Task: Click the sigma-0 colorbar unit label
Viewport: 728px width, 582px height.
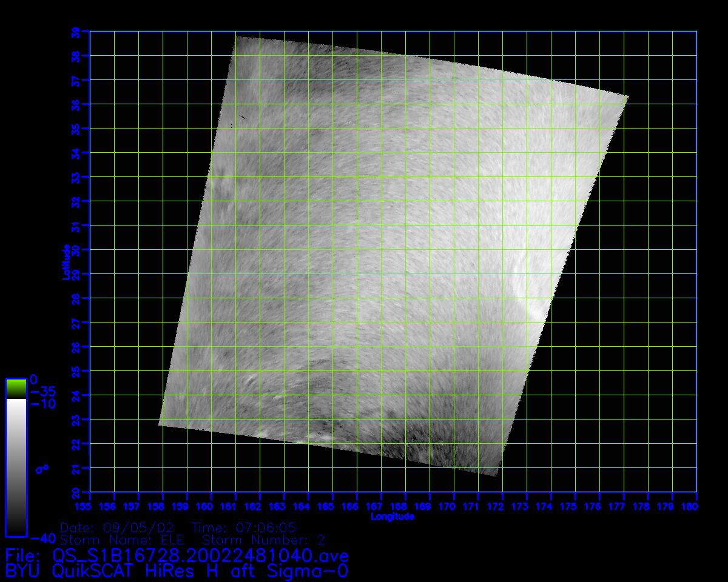Action: coord(42,469)
